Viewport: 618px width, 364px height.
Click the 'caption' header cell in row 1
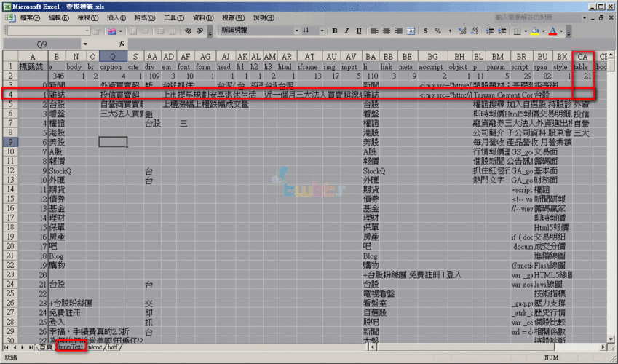tap(113, 67)
